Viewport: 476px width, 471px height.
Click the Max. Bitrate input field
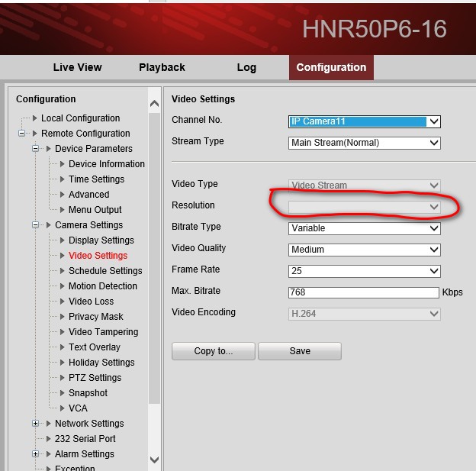pos(363,292)
